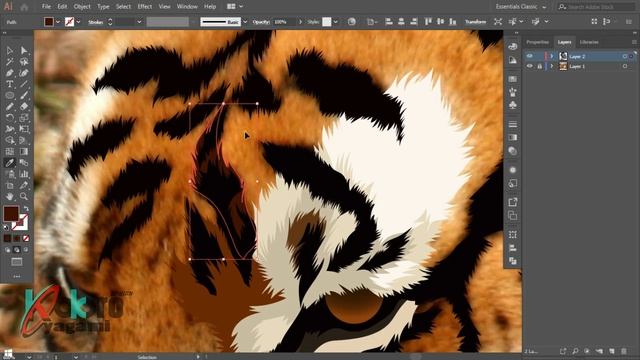Open the Object menu
This screenshot has width=640, height=360.
point(82,7)
